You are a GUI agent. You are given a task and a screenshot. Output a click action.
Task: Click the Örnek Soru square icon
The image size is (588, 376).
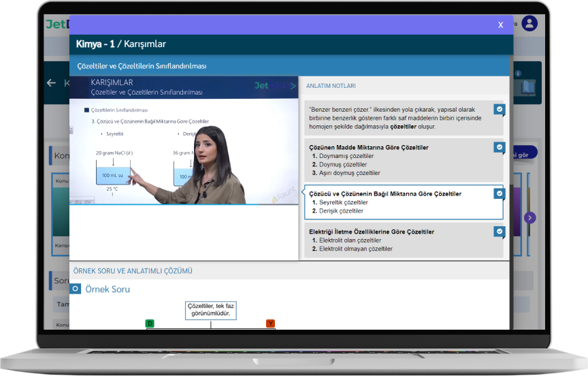(x=76, y=289)
